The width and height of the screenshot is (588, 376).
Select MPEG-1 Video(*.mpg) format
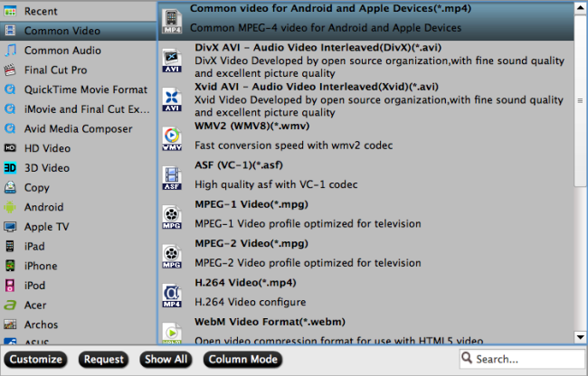coord(365,217)
